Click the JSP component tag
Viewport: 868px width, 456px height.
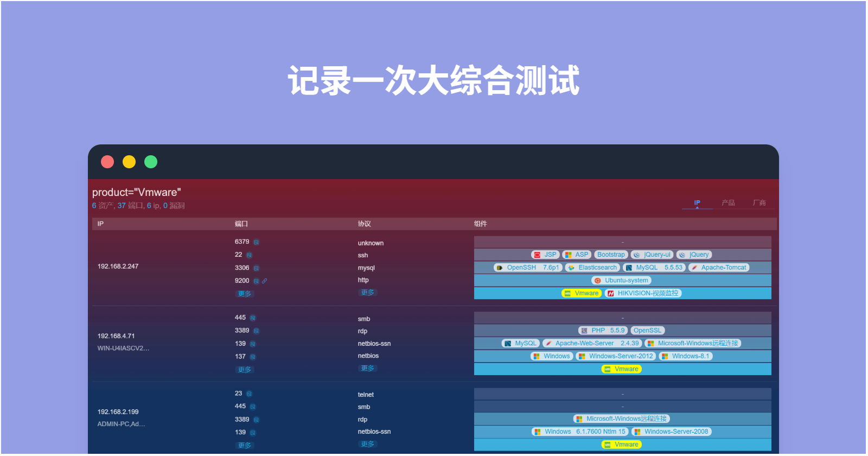click(x=545, y=255)
